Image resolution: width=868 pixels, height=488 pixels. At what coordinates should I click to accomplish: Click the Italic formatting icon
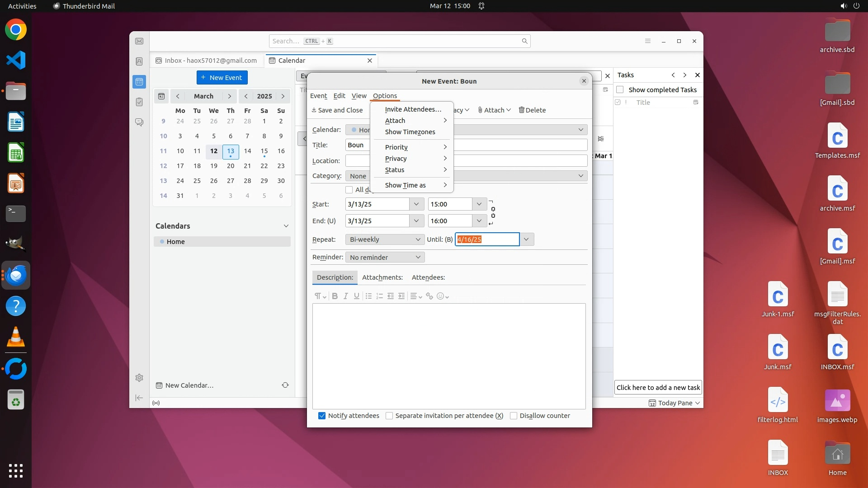point(346,296)
